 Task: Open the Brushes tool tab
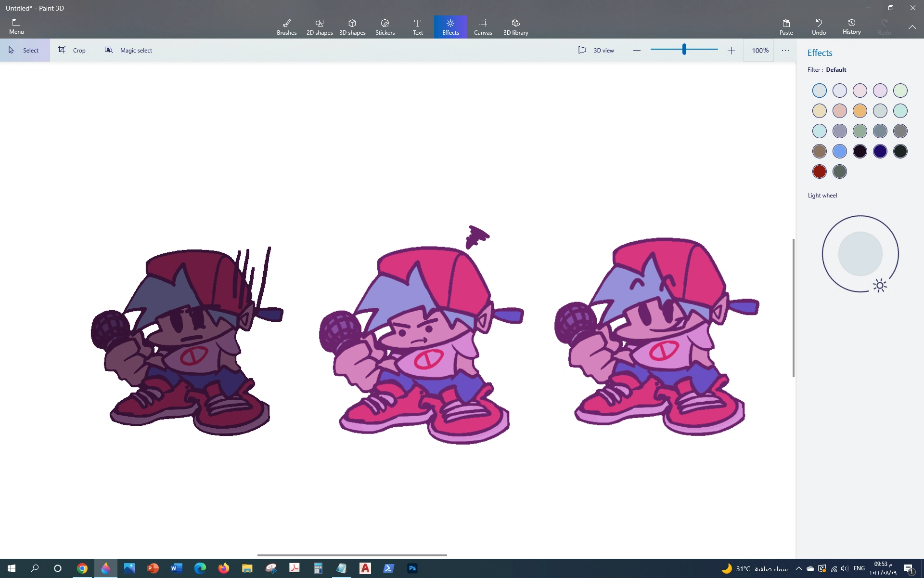286,27
